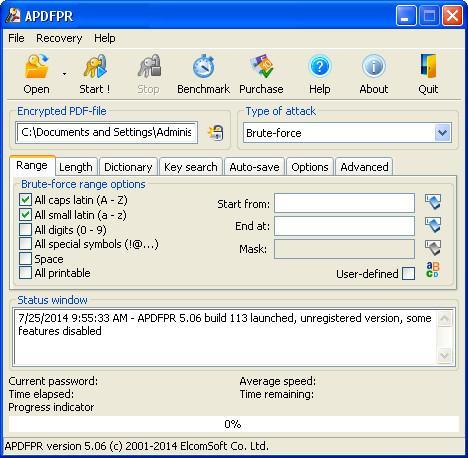Switch to the Key search tab
Image resolution: width=468 pixels, height=458 pixels.
(191, 167)
